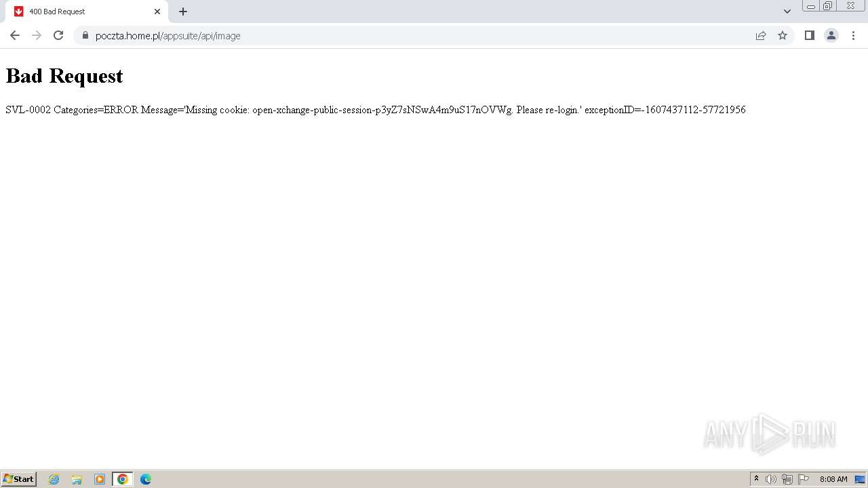The height and width of the screenshot is (488, 868).
Task: Reload the current page
Action: 58,35
